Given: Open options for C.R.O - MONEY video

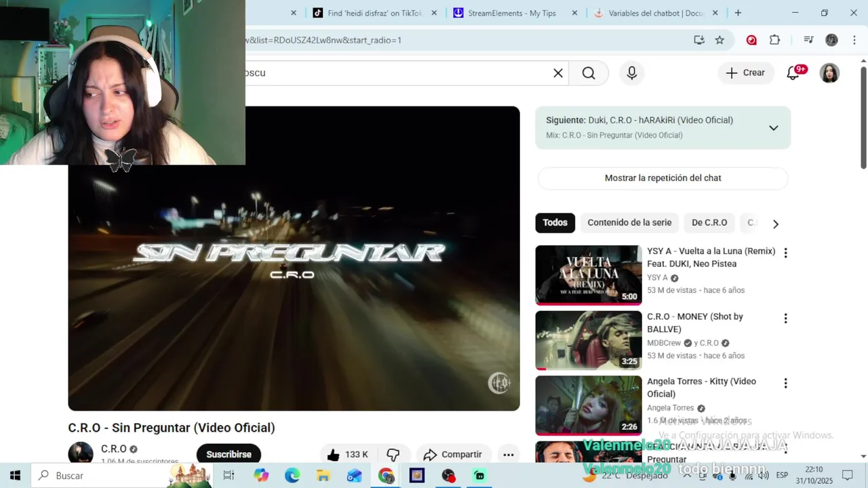Looking at the screenshot, I should (x=785, y=319).
